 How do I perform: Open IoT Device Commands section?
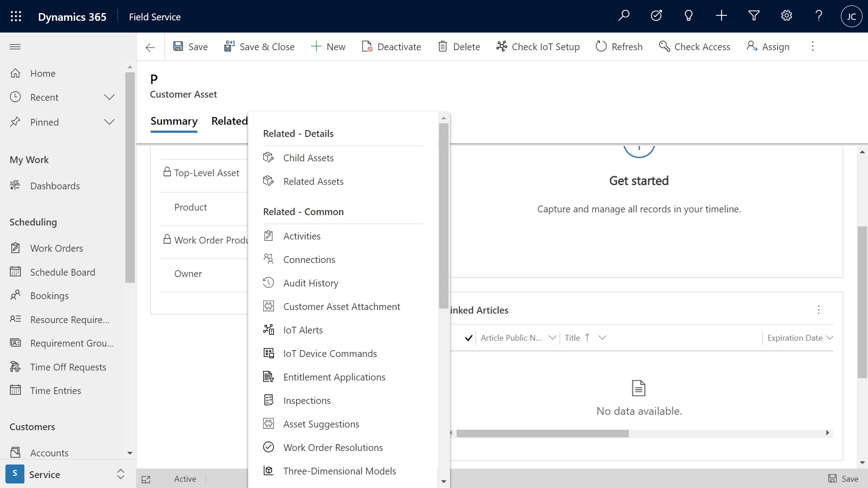330,353
